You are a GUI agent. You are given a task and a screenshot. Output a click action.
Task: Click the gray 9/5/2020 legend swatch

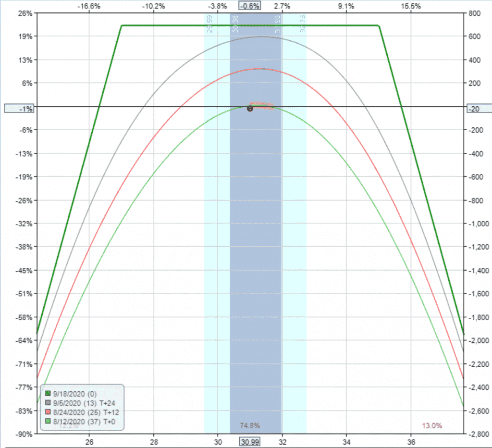(48, 402)
